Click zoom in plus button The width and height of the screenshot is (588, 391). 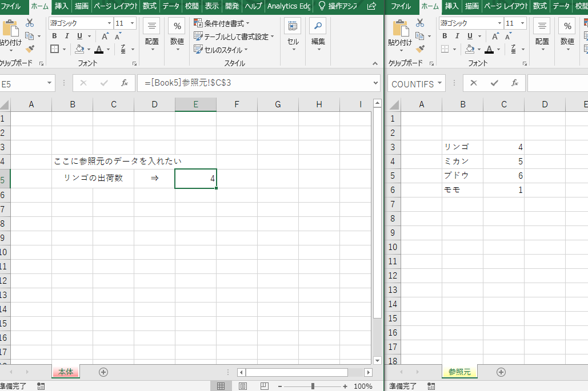tap(345, 386)
